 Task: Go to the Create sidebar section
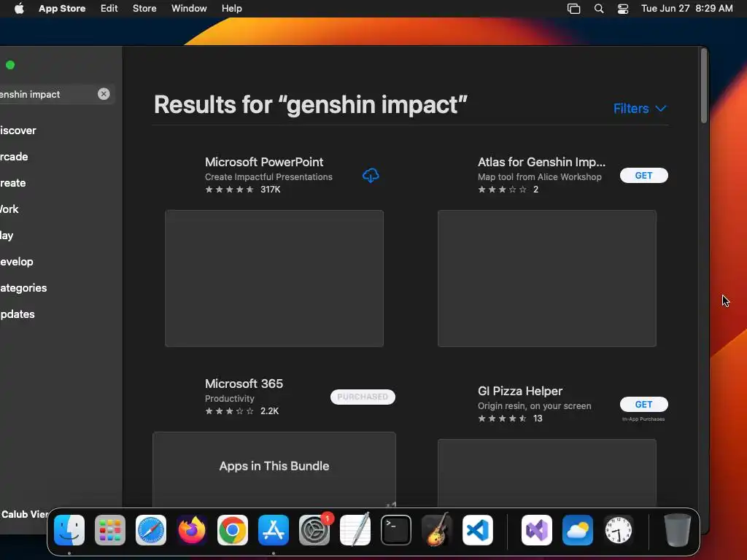(13, 183)
